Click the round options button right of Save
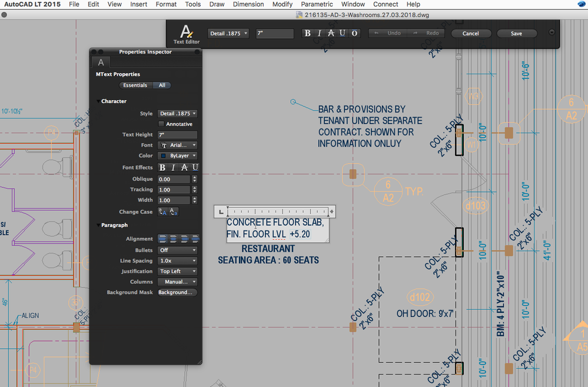Viewport: 588px width, 387px height. click(x=552, y=32)
